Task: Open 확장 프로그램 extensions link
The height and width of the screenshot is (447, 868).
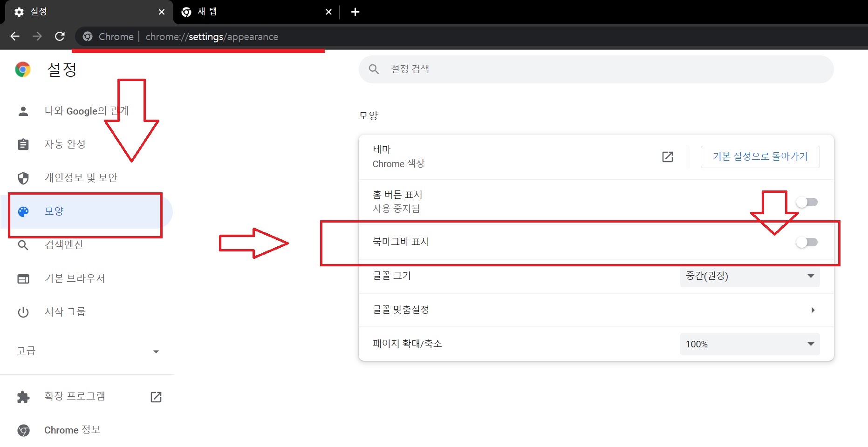Action: (x=87, y=397)
